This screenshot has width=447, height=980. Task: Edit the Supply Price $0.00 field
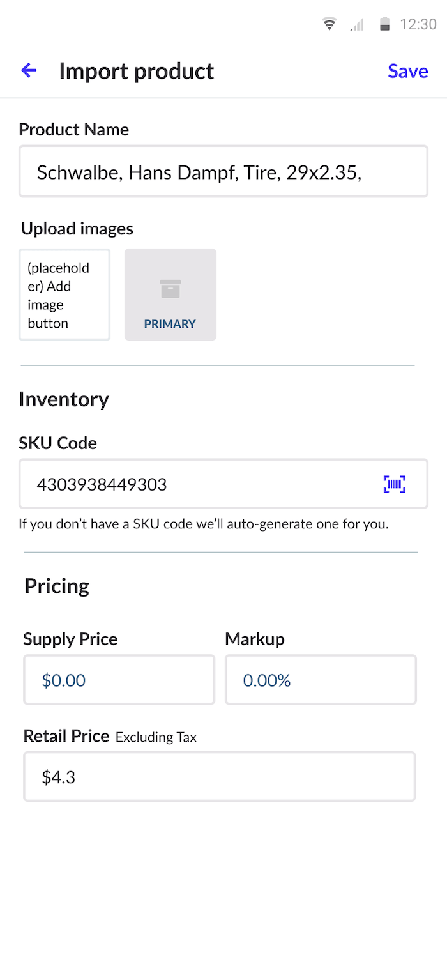tap(119, 680)
